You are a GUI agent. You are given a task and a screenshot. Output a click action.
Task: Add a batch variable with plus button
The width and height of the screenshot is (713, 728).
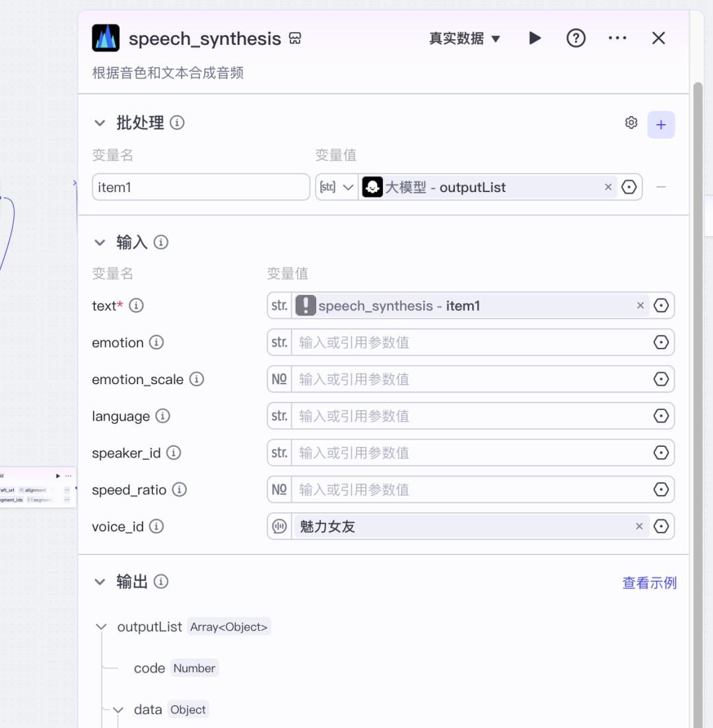pyautogui.click(x=660, y=125)
